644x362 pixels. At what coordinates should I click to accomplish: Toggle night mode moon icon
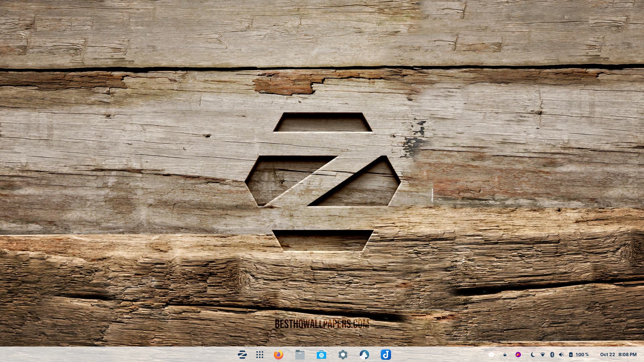pos(533,355)
